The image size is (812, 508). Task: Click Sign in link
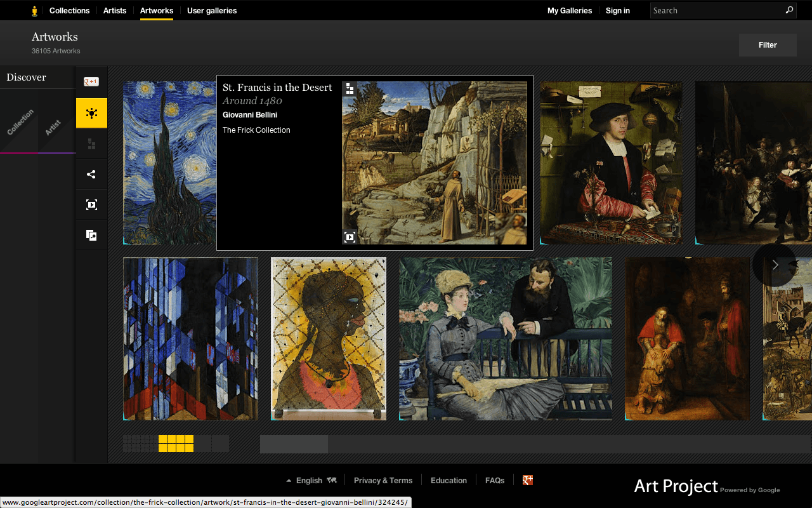[x=618, y=10]
